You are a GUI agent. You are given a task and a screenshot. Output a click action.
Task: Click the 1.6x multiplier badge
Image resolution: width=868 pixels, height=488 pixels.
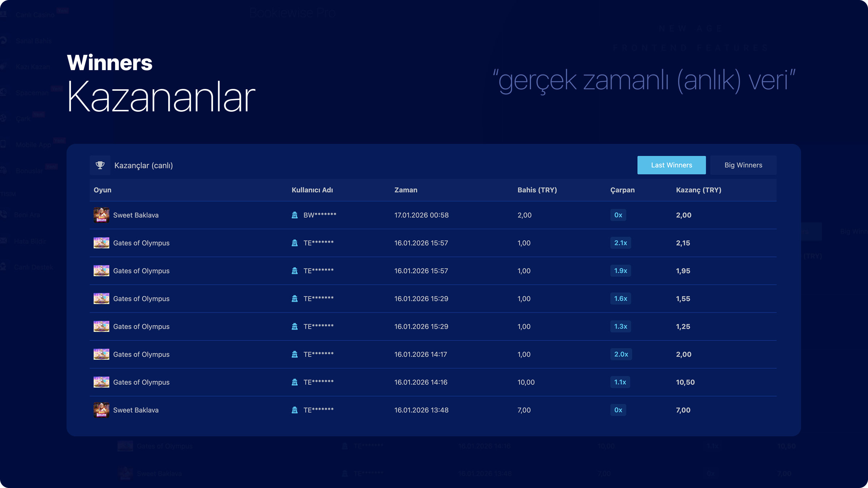621,299
